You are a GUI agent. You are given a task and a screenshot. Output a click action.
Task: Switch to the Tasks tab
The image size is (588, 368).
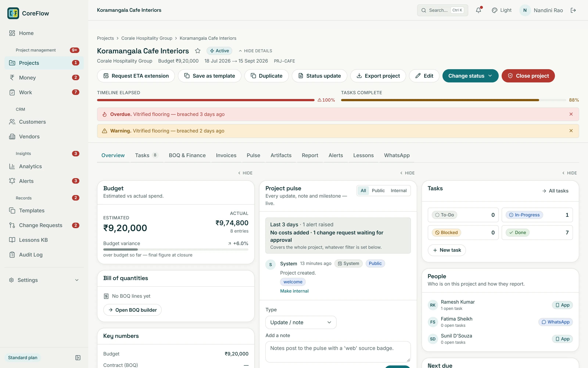[147, 155]
